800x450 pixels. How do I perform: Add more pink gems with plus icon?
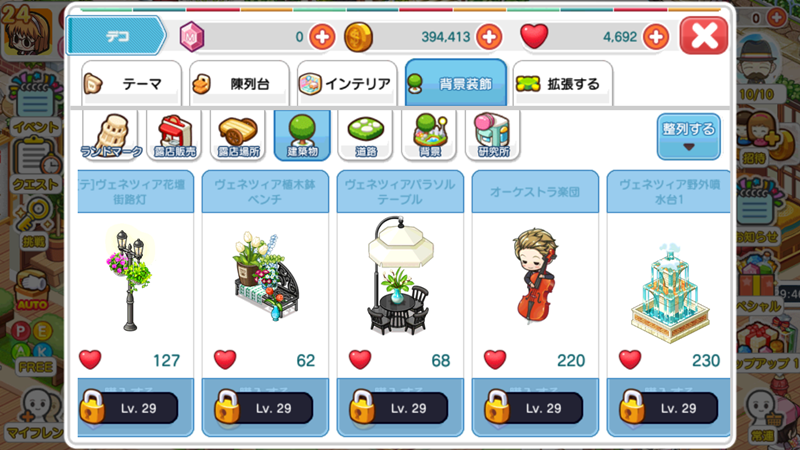322,37
